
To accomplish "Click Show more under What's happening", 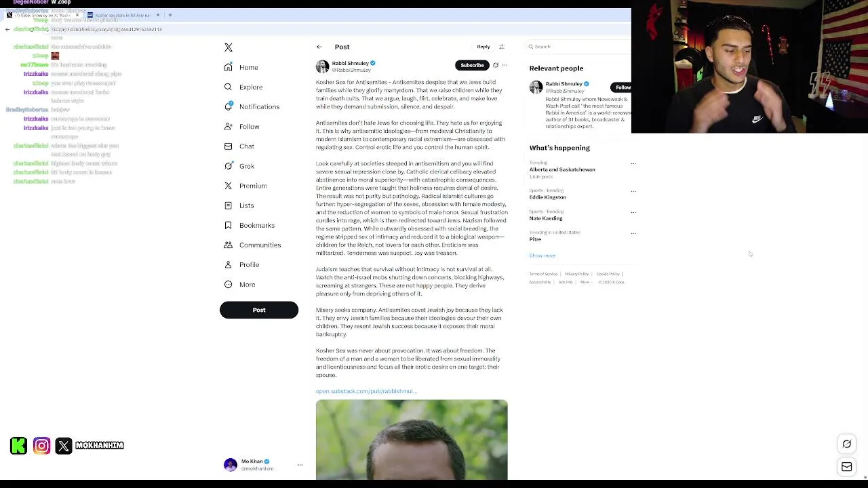I will [x=542, y=256].
